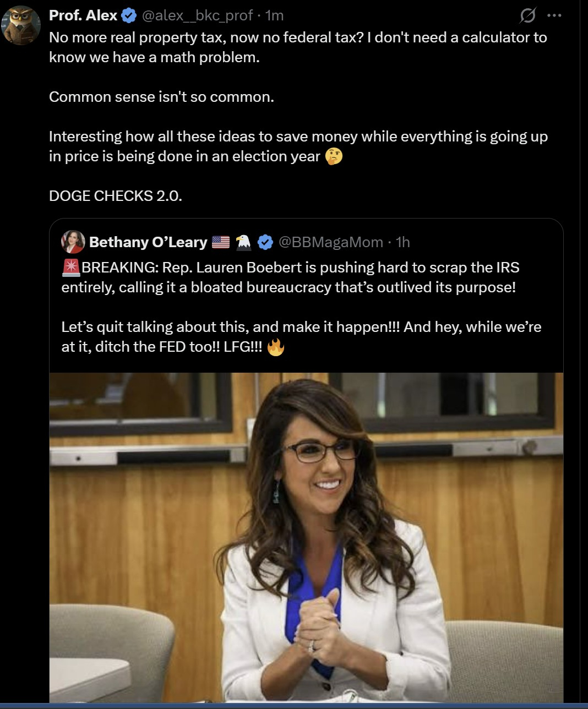588x709 pixels.
Task: Click the DOGE CHECKS 2.0. post text
Action: (116, 196)
